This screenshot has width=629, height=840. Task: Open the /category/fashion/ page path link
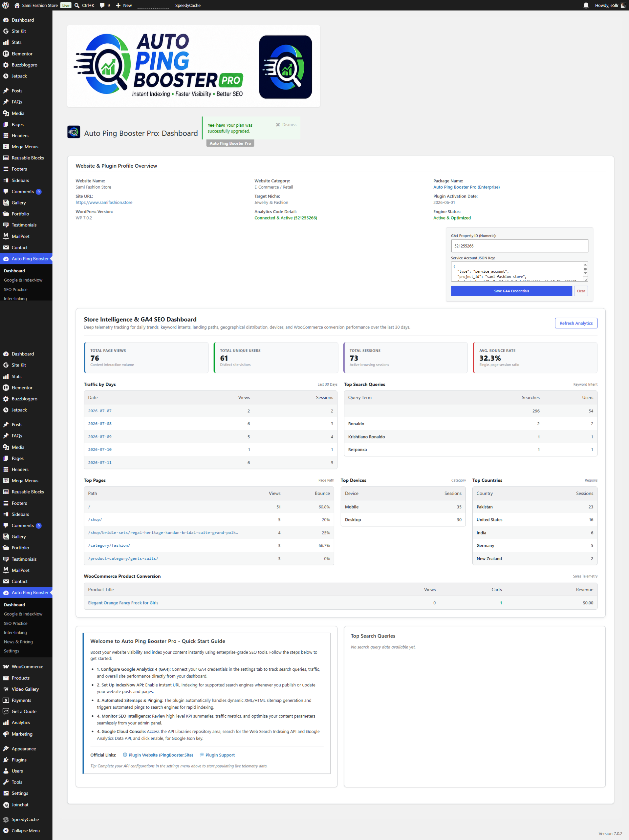(x=109, y=545)
